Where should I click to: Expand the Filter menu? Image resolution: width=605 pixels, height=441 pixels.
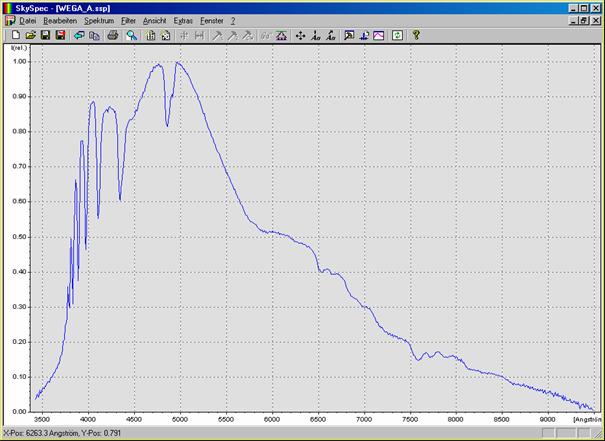[x=128, y=20]
